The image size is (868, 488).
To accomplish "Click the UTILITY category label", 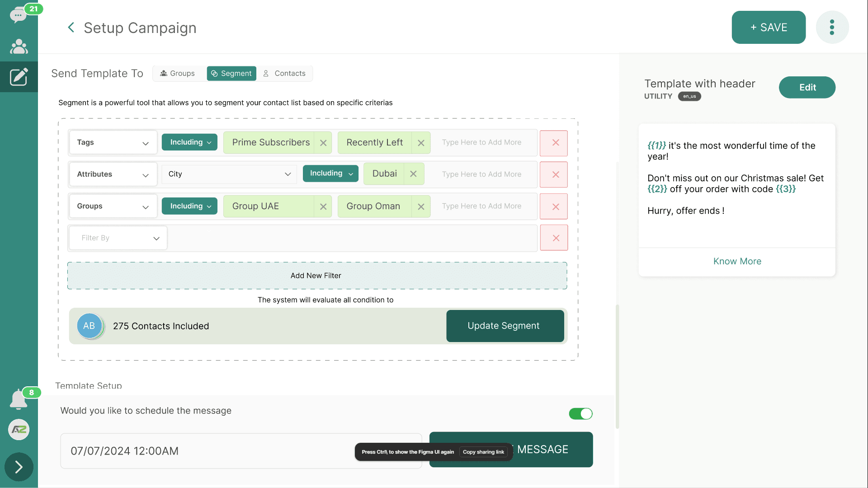I will 658,96.
